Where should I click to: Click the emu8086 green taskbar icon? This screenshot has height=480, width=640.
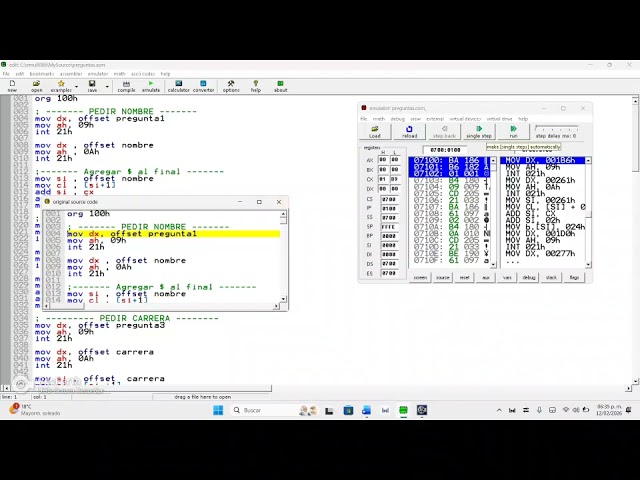[x=403, y=410]
